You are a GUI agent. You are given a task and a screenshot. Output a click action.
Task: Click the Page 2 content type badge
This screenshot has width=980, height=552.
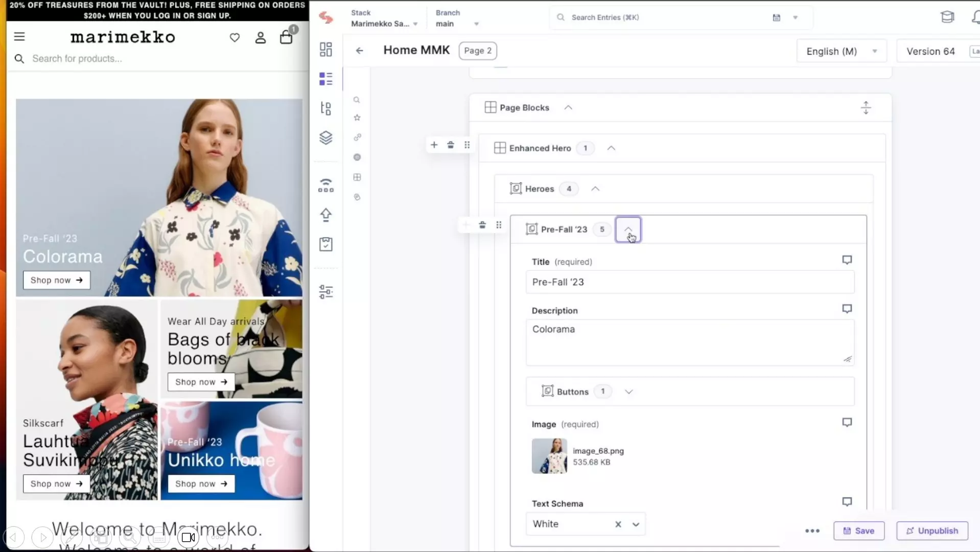point(478,51)
